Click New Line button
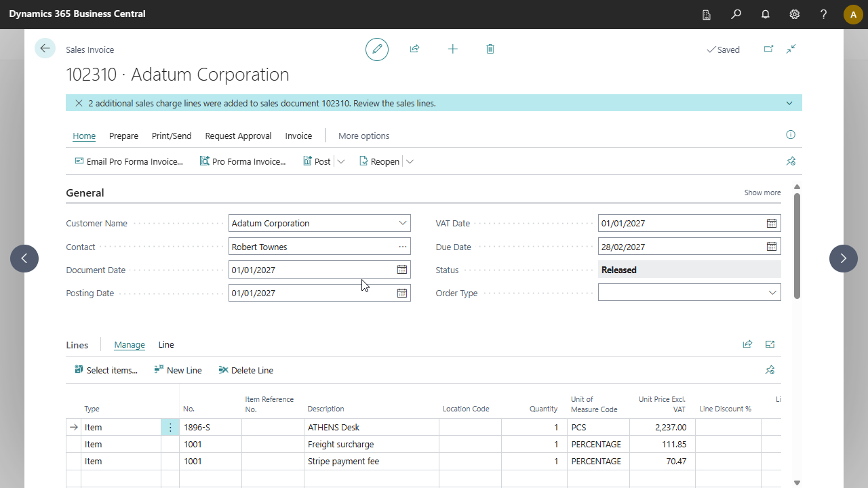868x488 pixels. point(178,370)
